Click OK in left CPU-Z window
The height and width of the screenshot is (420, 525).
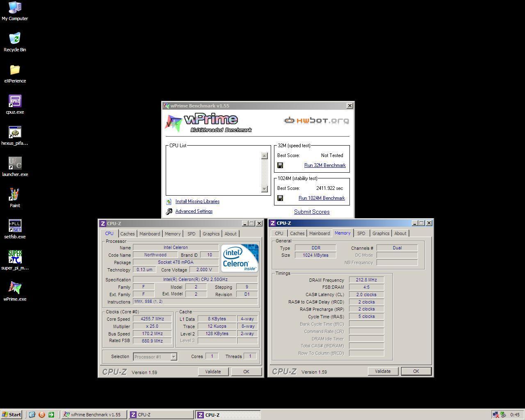tap(246, 372)
